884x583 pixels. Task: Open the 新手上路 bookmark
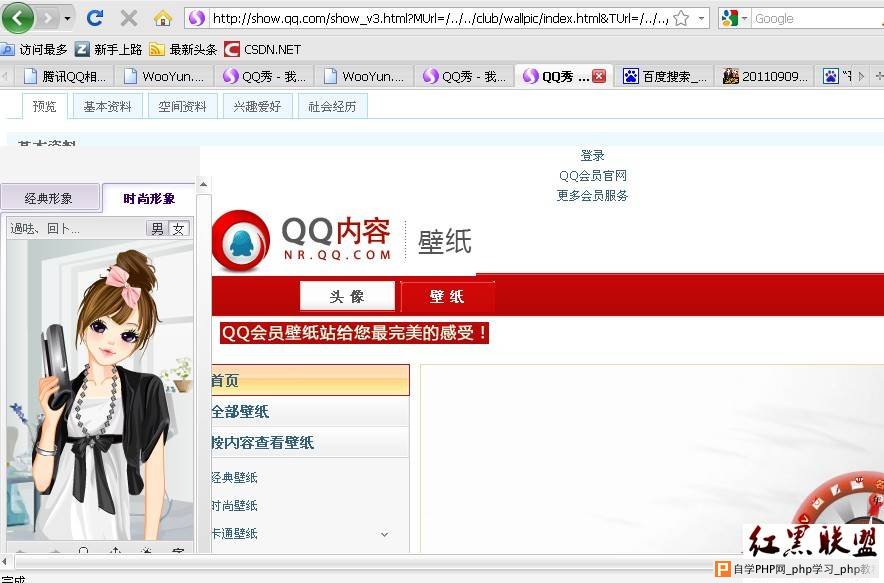[x=109, y=50]
